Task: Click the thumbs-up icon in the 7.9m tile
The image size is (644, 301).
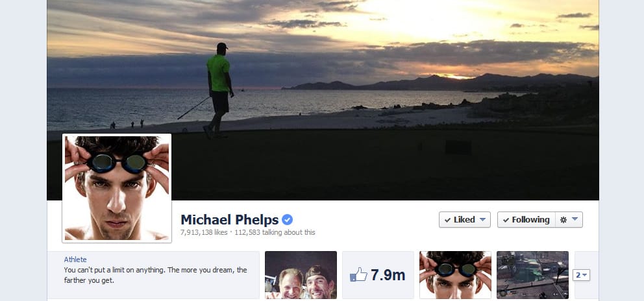Action: pos(358,274)
